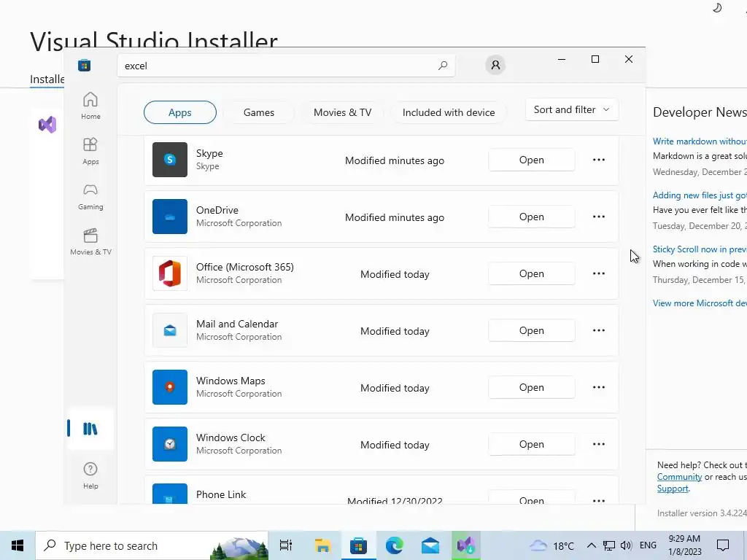Open the Windows Clock app
The height and width of the screenshot is (560, 747).
[532, 444]
